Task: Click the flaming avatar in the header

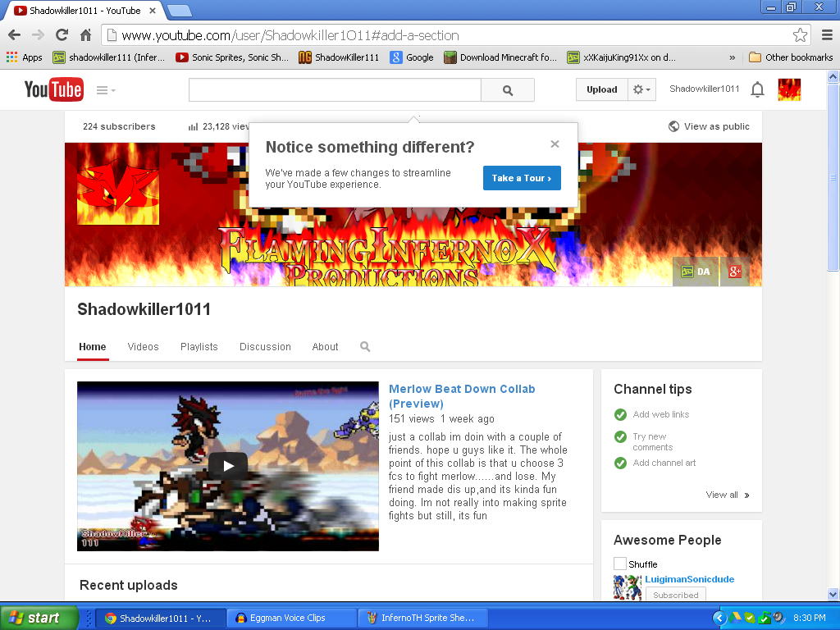Action: point(789,89)
